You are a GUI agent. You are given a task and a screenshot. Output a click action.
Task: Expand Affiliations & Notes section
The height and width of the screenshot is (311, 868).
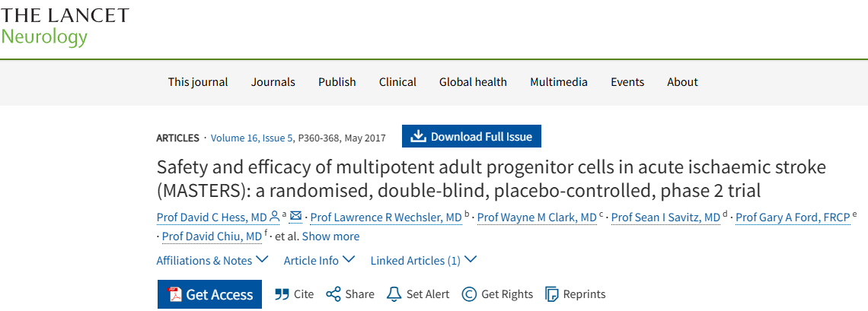(212, 260)
